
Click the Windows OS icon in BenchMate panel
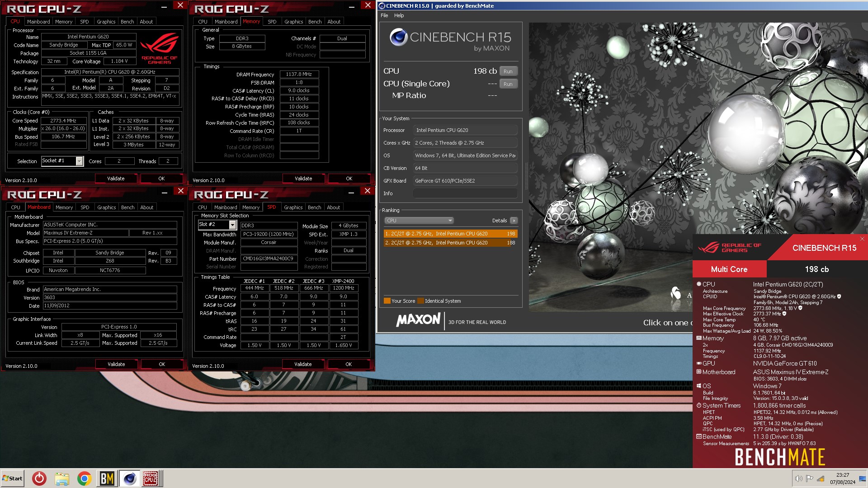tap(699, 386)
